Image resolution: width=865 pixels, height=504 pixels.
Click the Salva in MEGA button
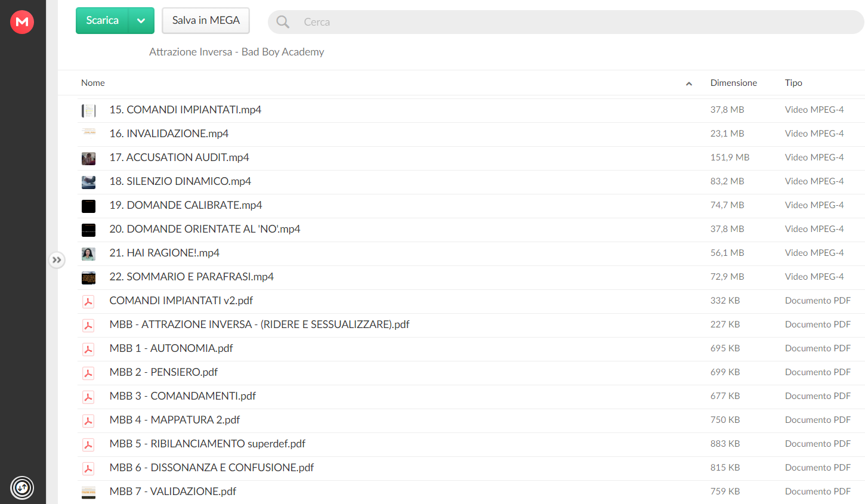(x=206, y=20)
